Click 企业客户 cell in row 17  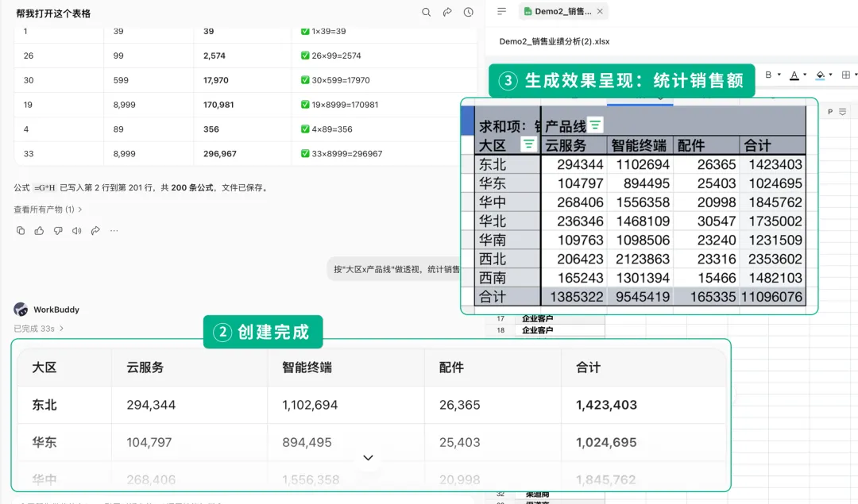pos(560,319)
